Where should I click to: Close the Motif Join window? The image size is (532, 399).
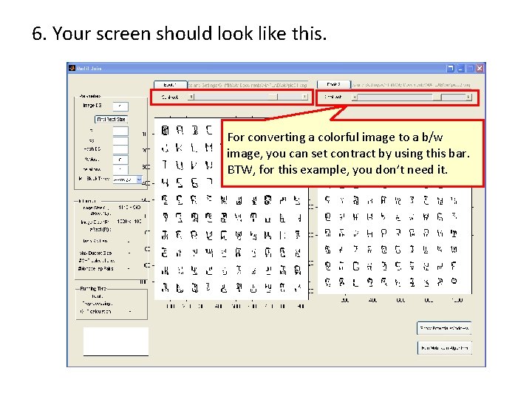pyautogui.click(x=480, y=69)
